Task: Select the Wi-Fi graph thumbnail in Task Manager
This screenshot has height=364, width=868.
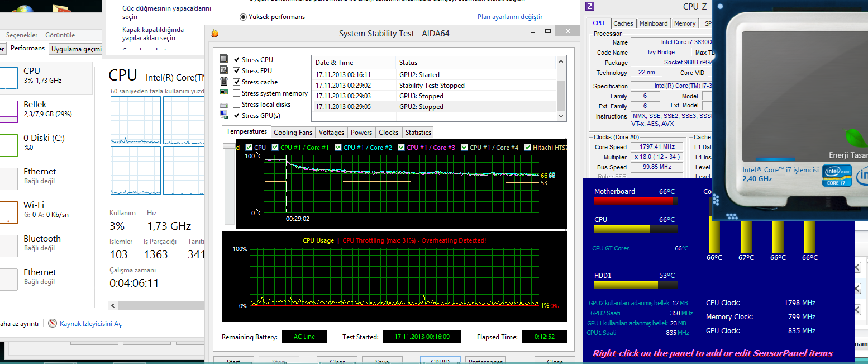Action: [8, 212]
